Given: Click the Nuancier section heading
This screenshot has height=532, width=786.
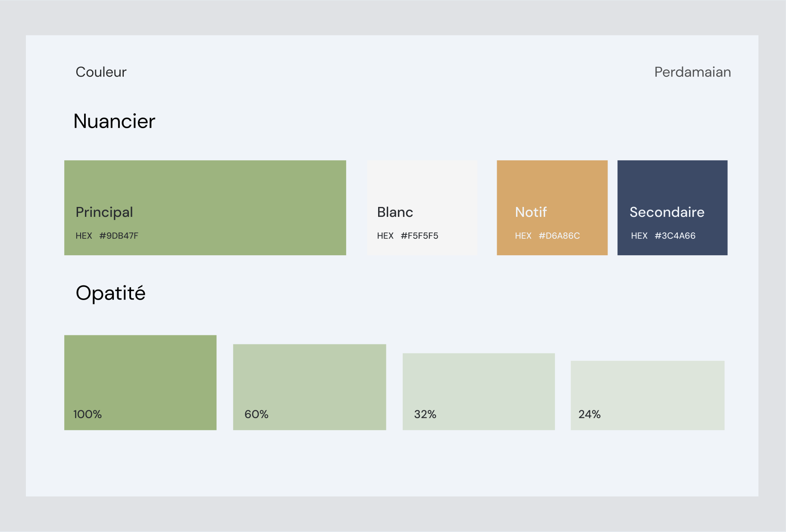Looking at the screenshot, I should click(x=114, y=121).
